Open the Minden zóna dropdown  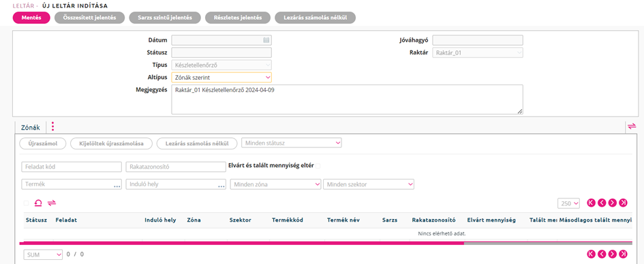point(275,184)
